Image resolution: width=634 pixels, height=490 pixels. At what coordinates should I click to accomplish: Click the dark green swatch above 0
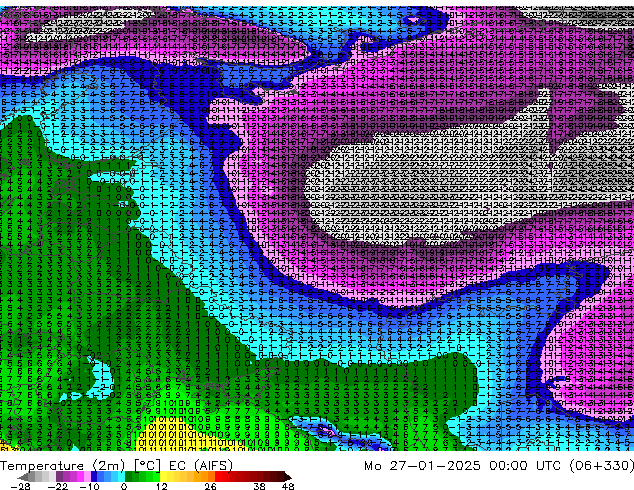click(x=128, y=476)
